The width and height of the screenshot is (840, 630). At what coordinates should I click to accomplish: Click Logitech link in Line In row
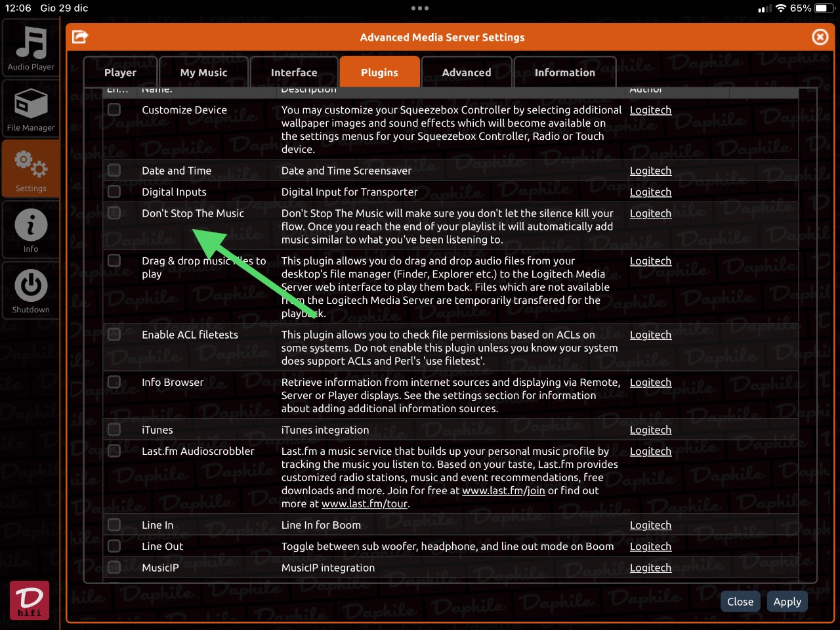tap(650, 525)
